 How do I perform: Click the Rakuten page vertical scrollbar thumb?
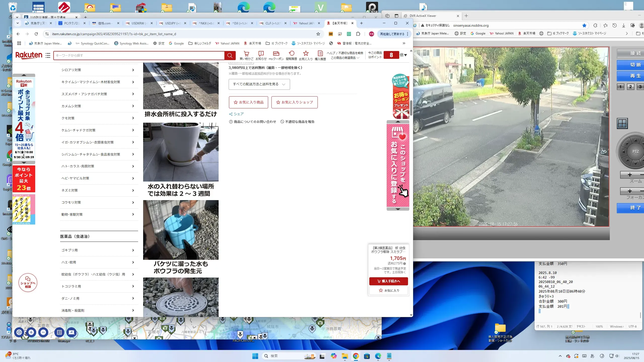[x=411, y=108]
